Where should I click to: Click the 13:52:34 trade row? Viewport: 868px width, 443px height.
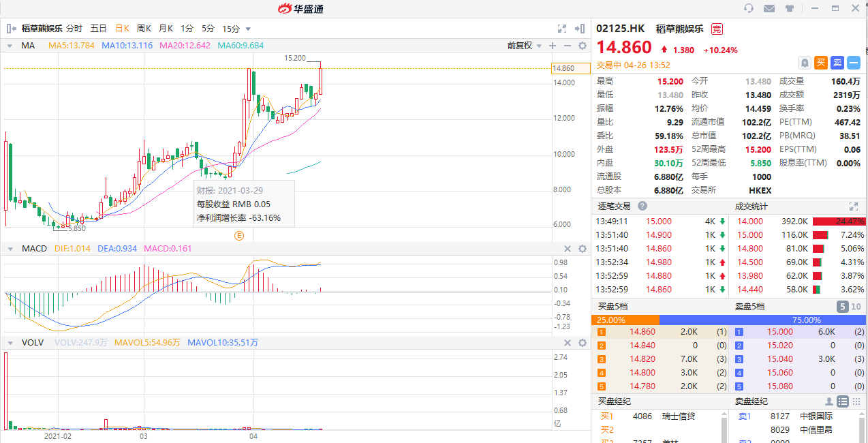tap(660, 262)
